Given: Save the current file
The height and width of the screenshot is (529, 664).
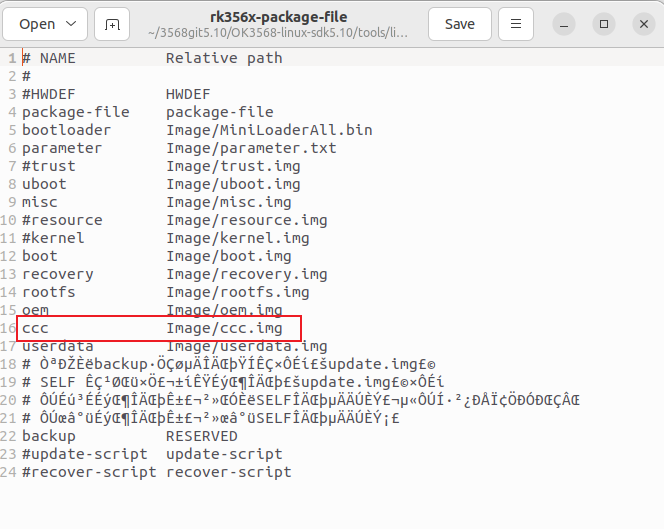Looking at the screenshot, I should [459, 23].
